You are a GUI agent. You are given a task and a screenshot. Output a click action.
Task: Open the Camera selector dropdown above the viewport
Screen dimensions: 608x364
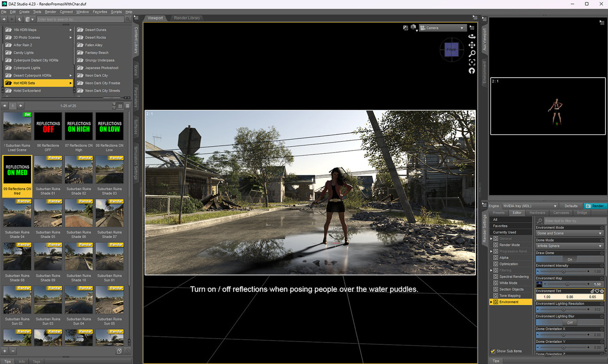[442, 27]
